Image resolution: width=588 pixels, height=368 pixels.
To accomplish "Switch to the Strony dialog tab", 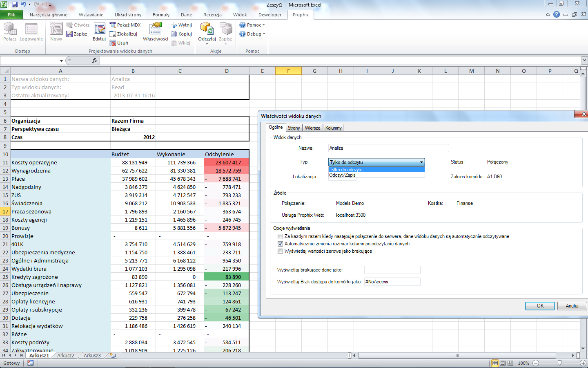I will [294, 128].
